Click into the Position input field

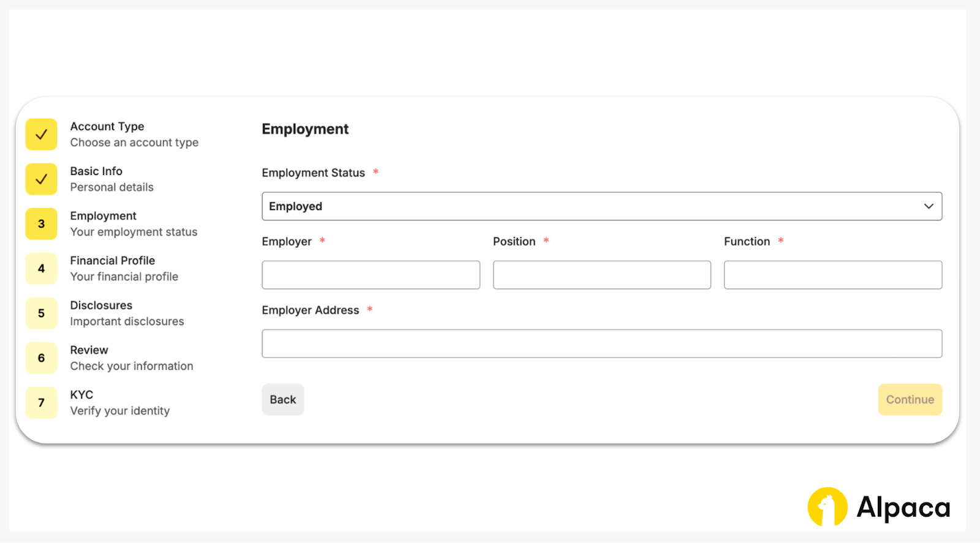click(601, 275)
